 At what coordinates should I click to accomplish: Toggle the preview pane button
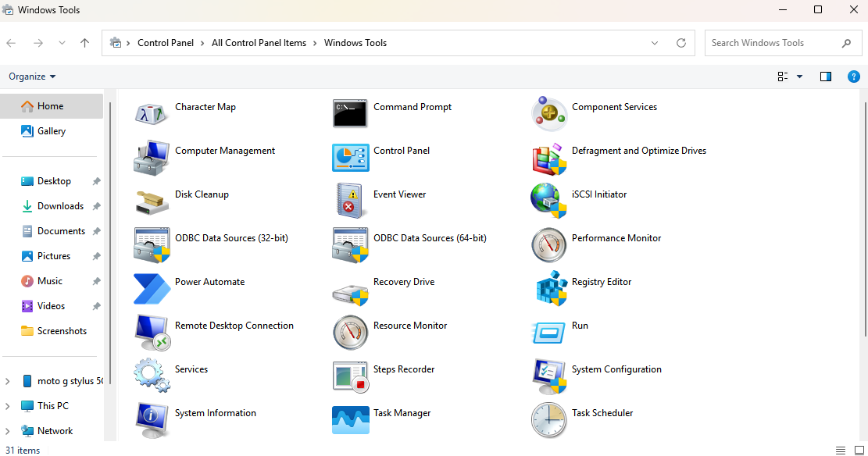pos(825,77)
